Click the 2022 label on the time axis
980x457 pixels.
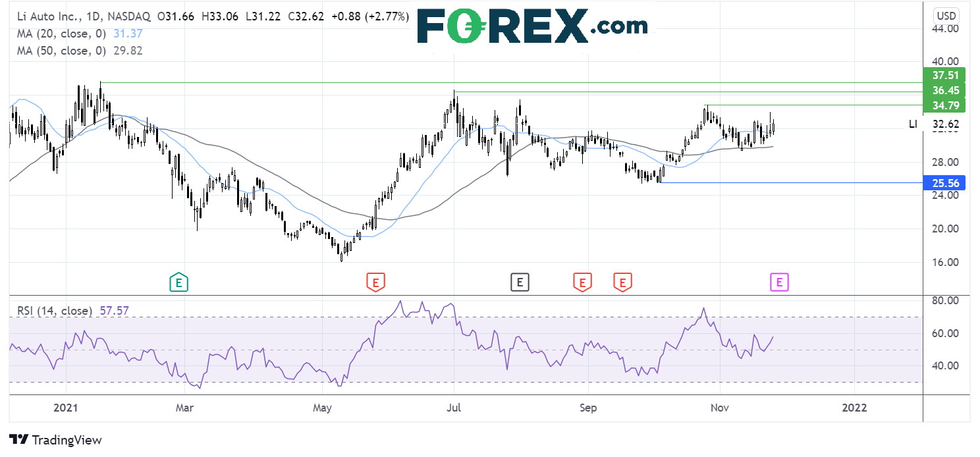coord(854,408)
